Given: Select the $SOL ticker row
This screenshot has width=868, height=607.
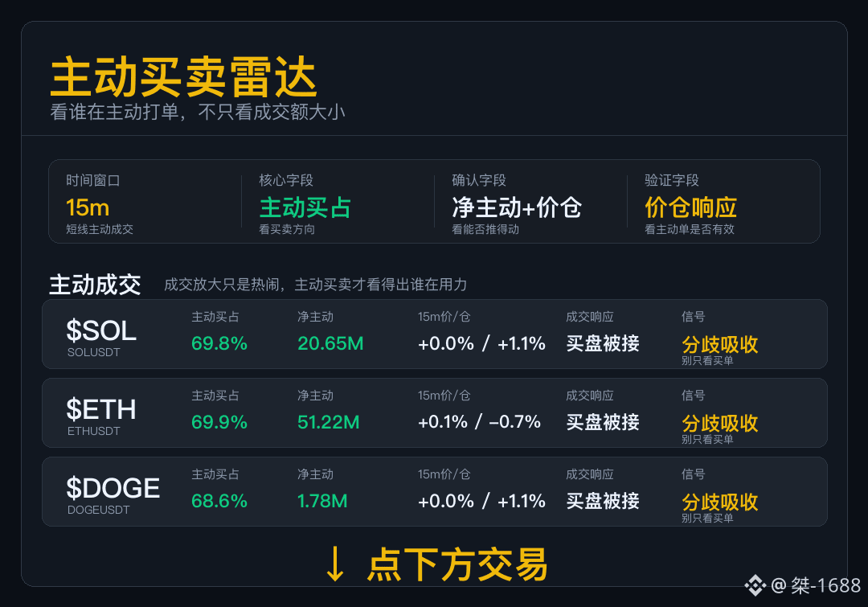Looking at the screenshot, I should [x=435, y=334].
